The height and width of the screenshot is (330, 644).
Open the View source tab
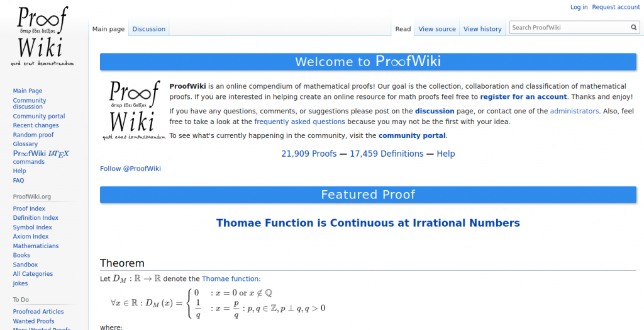[437, 29]
